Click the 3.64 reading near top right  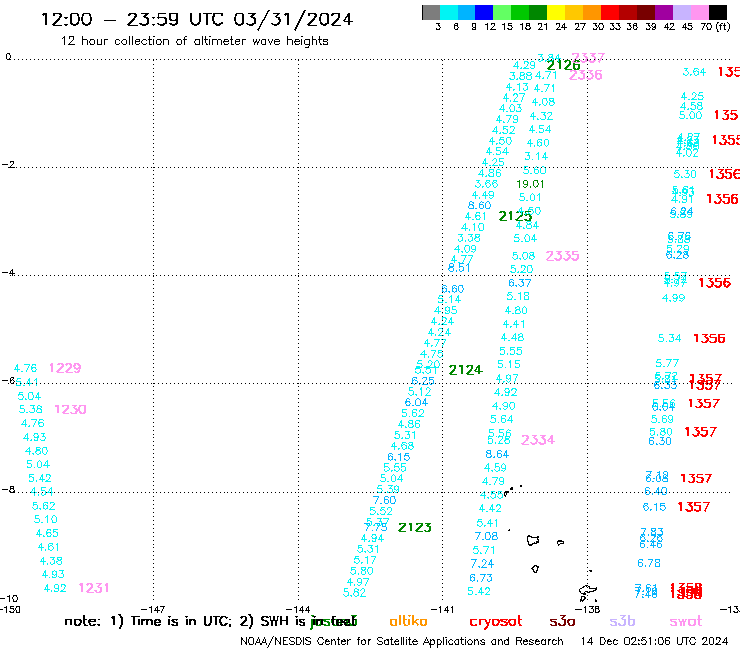tap(694, 72)
